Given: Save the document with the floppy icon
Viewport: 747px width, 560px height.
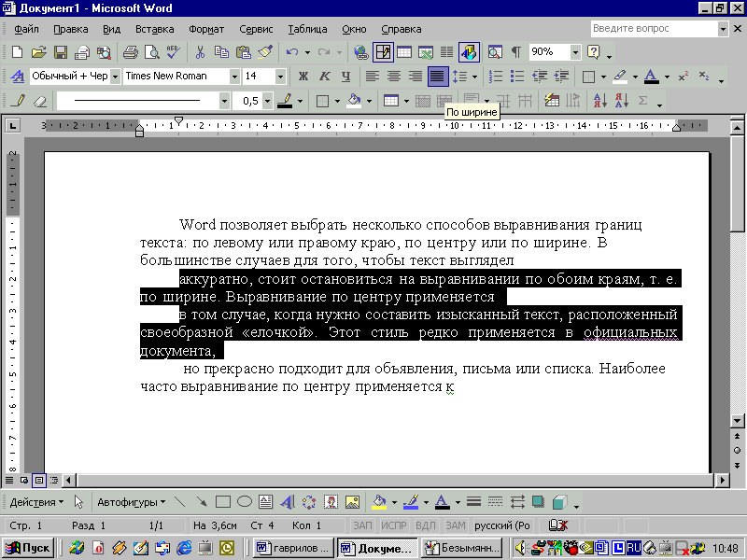Looking at the screenshot, I should pyautogui.click(x=61, y=52).
